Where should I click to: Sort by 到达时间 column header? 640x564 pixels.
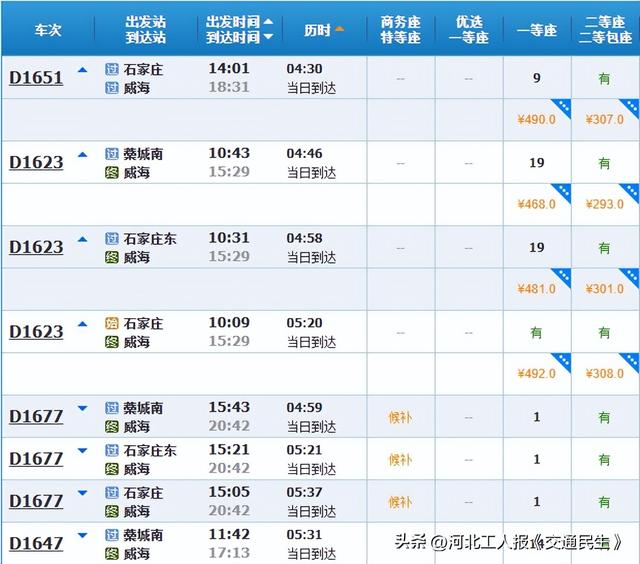239,37
